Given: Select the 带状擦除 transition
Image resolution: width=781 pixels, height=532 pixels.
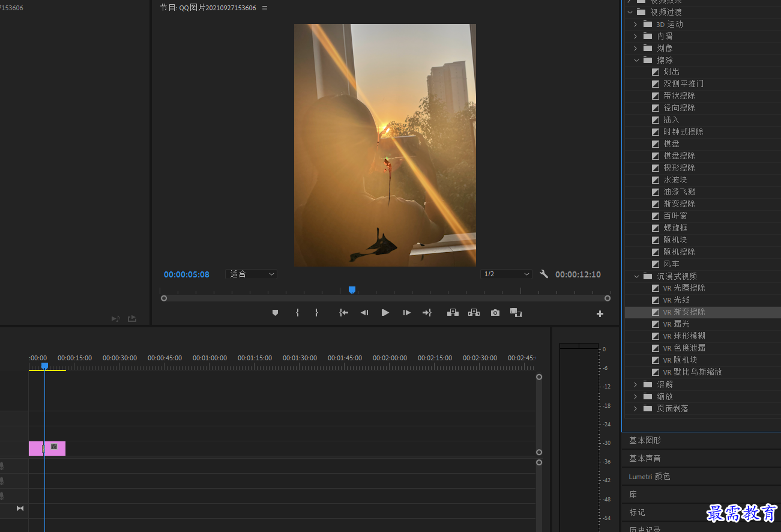Looking at the screenshot, I should (679, 95).
